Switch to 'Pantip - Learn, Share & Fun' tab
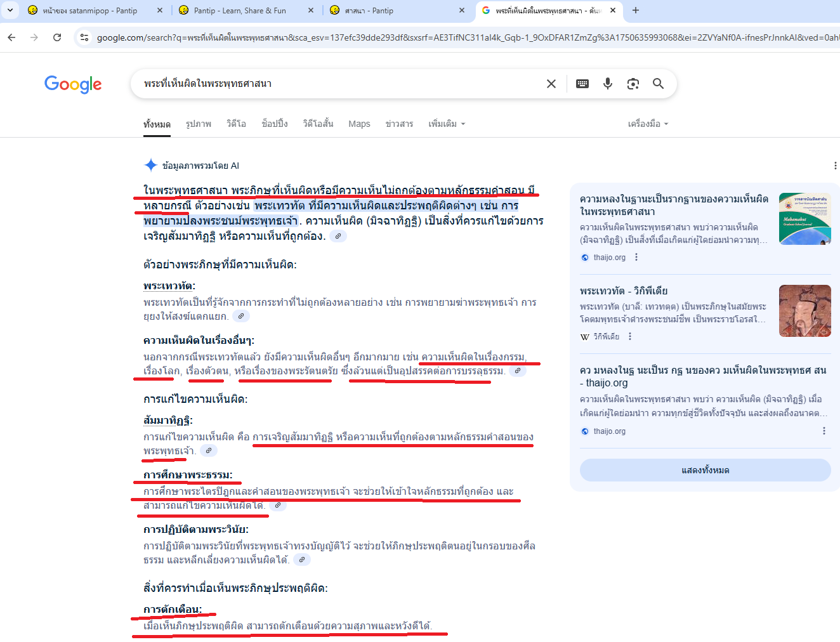 pos(240,10)
